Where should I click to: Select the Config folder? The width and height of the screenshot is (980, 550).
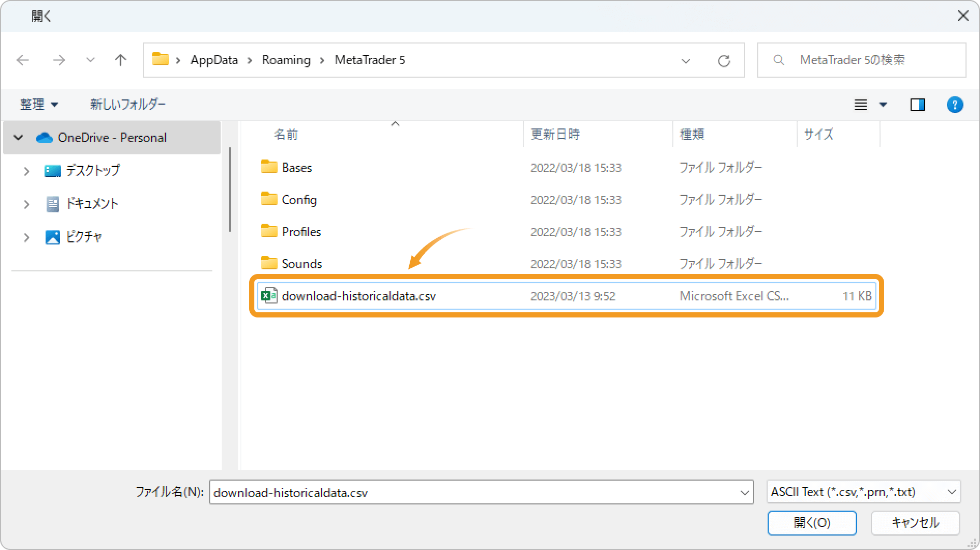[x=299, y=200]
